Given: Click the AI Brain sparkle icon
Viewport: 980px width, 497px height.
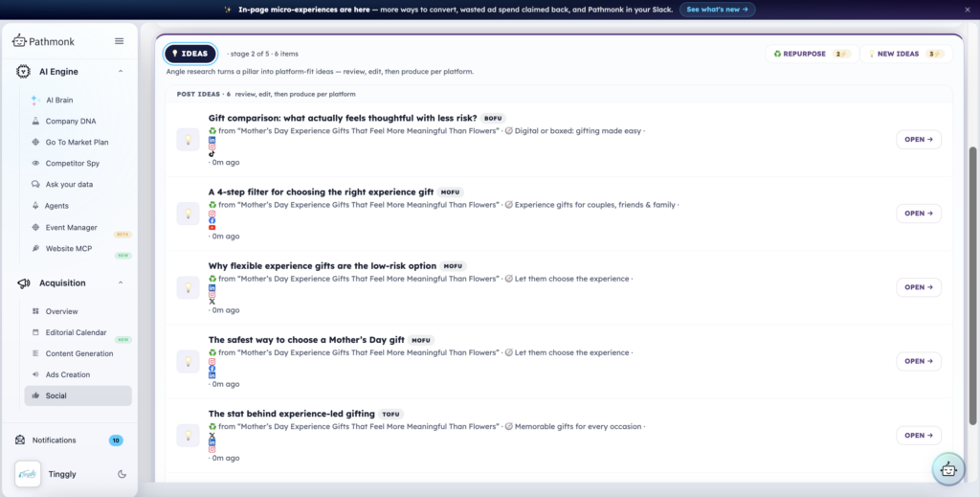Looking at the screenshot, I should pos(35,100).
